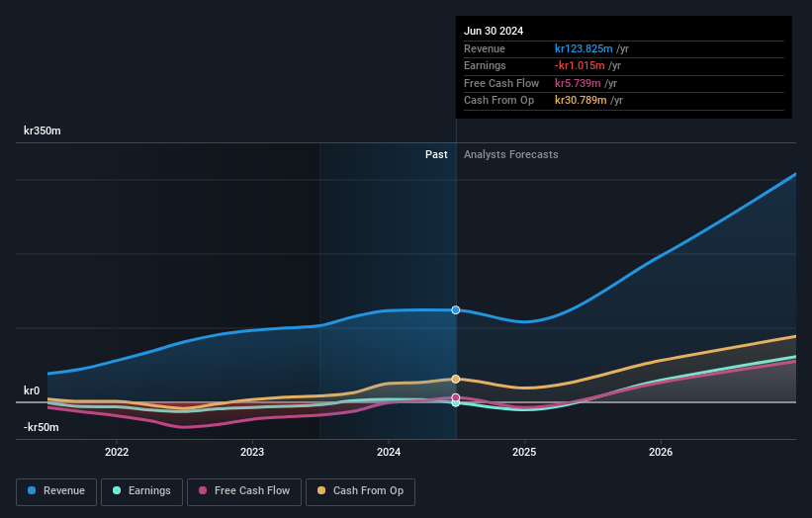Toggle the Earnings legend button
The width and height of the screenshot is (812, 518).
coord(141,491)
